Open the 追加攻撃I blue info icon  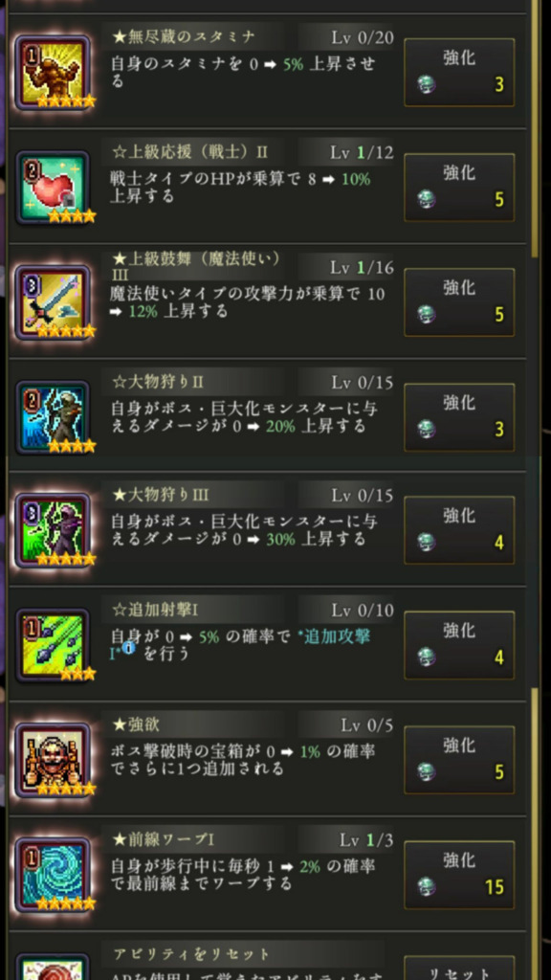tap(129, 648)
